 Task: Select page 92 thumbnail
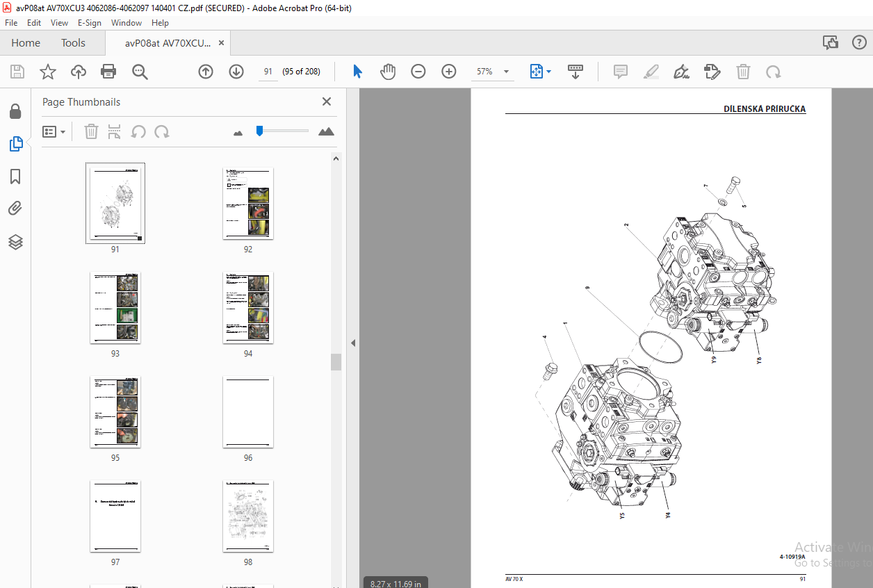click(x=248, y=203)
